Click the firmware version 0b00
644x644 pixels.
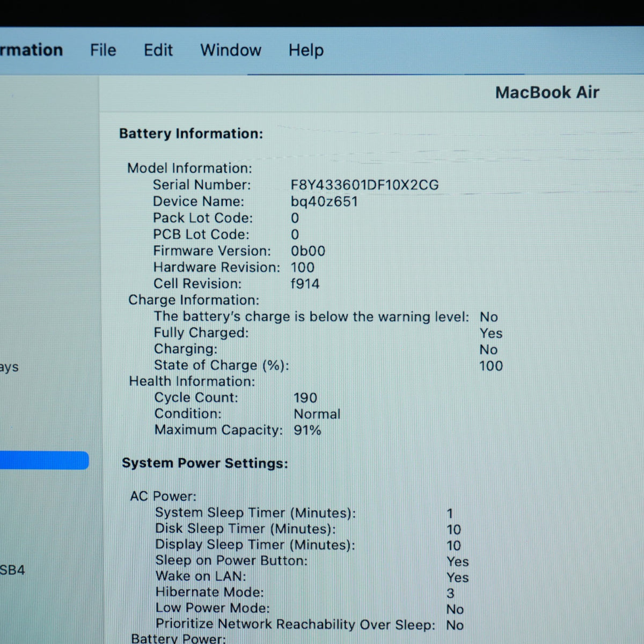coord(308,251)
